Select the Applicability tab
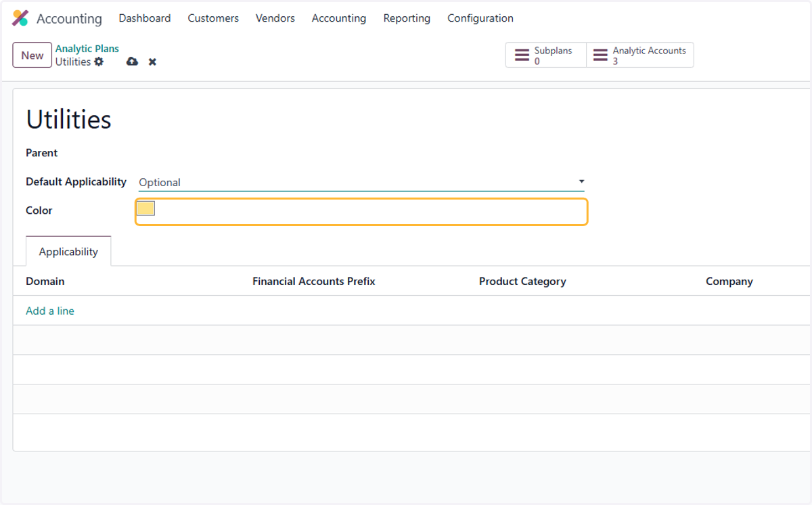This screenshot has height=505, width=812. pos(68,251)
